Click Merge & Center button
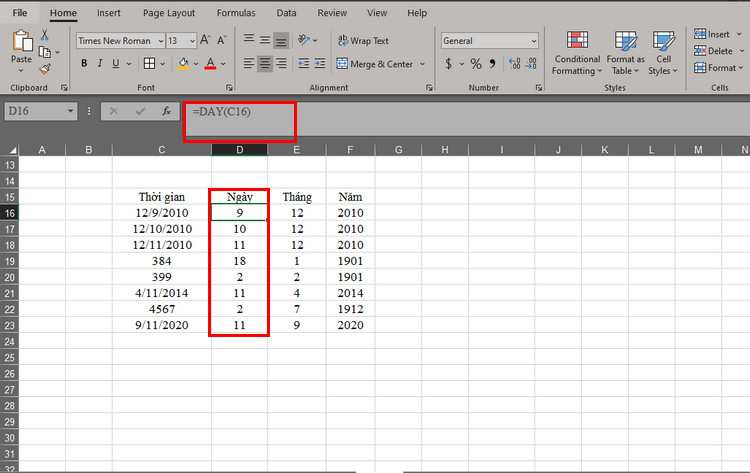750x473 pixels. pyautogui.click(x=375, y=64)
